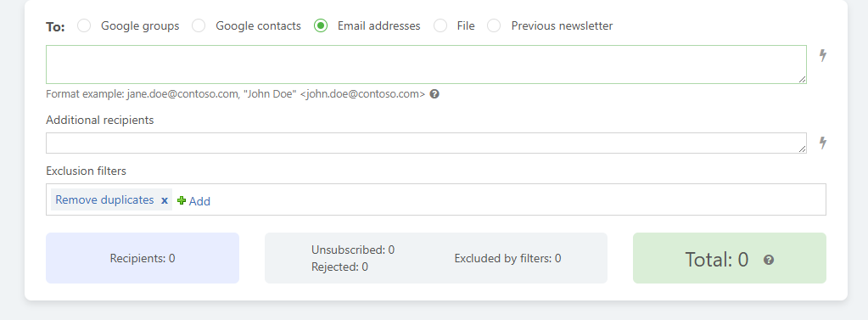Choose Google contacts as recipient source

click(x=199, y=26)
